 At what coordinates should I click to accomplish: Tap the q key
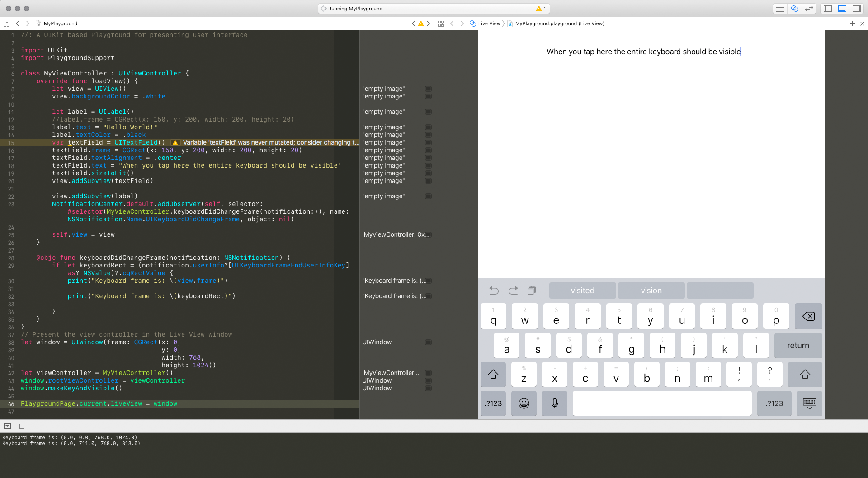(x=493, y=316)
